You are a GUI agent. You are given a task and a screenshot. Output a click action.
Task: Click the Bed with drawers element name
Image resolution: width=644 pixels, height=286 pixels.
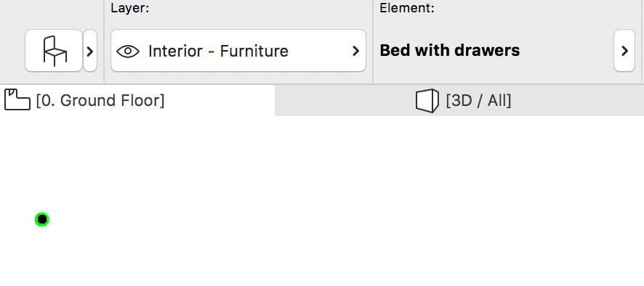(x=450, y=51)
